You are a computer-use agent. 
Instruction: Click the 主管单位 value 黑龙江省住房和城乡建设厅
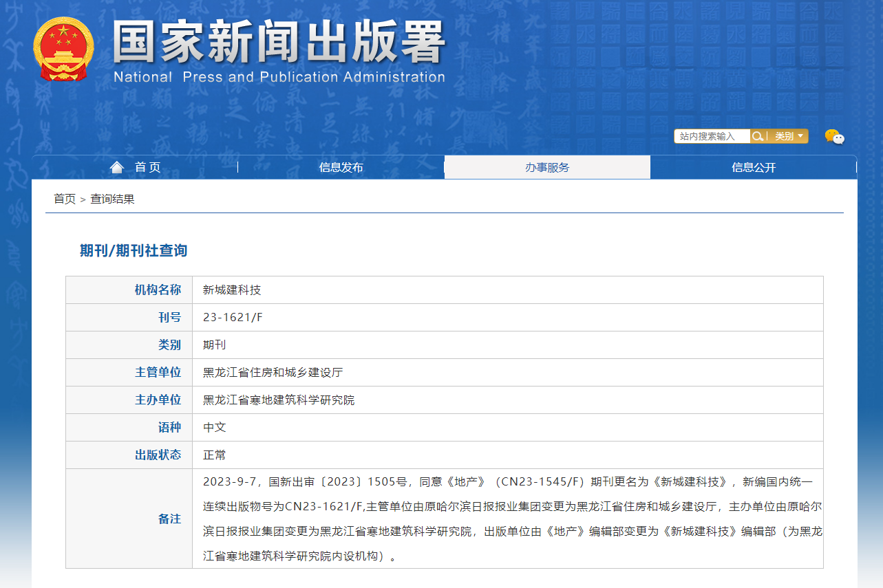point(273,372)
